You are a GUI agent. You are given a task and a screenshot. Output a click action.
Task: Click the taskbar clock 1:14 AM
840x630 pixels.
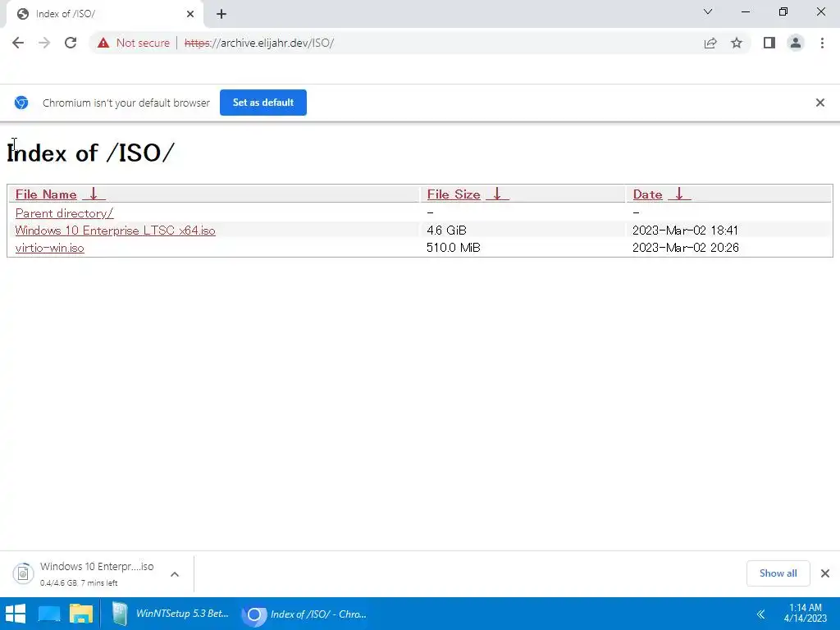pyautogui.click(x=806, y=613)
